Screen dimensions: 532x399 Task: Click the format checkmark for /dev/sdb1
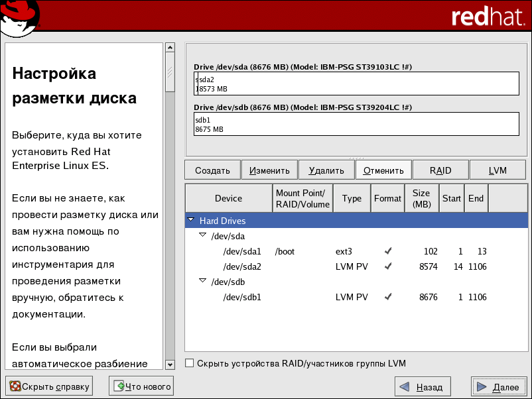pyautogui.click(x=388, y=297)
